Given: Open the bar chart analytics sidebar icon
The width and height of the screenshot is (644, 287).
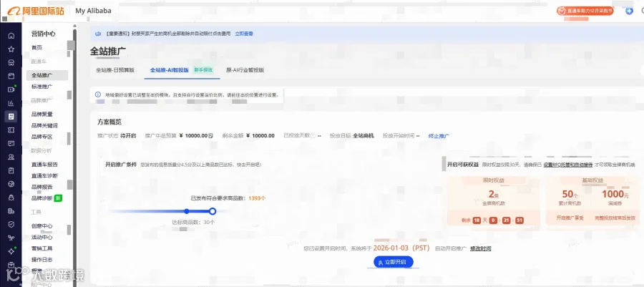Looking at the screenshot, I should [11, 103].
